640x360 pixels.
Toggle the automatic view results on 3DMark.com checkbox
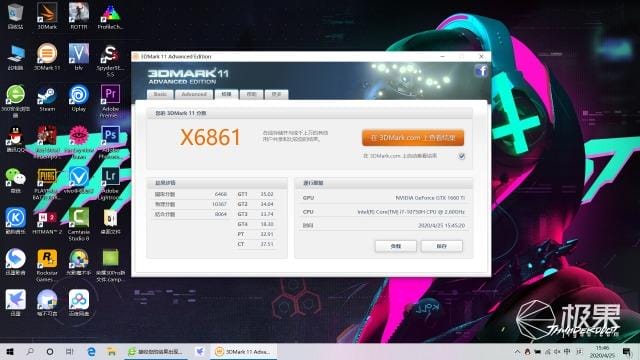coord(461,156)
